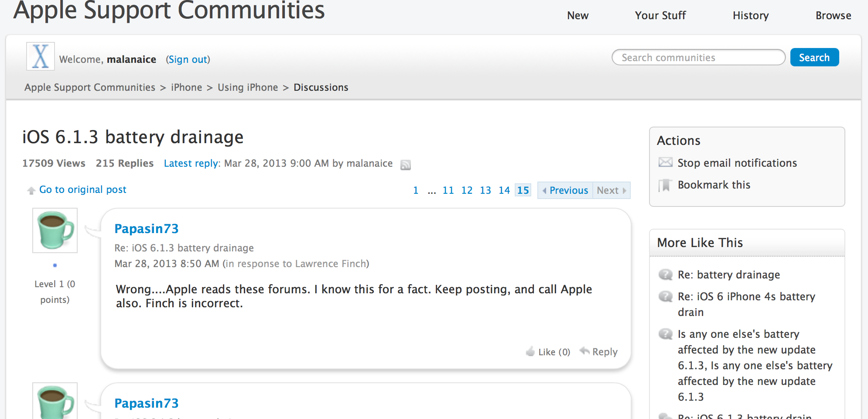Open the History menu
868x419 pixels.
coord(750,16)
